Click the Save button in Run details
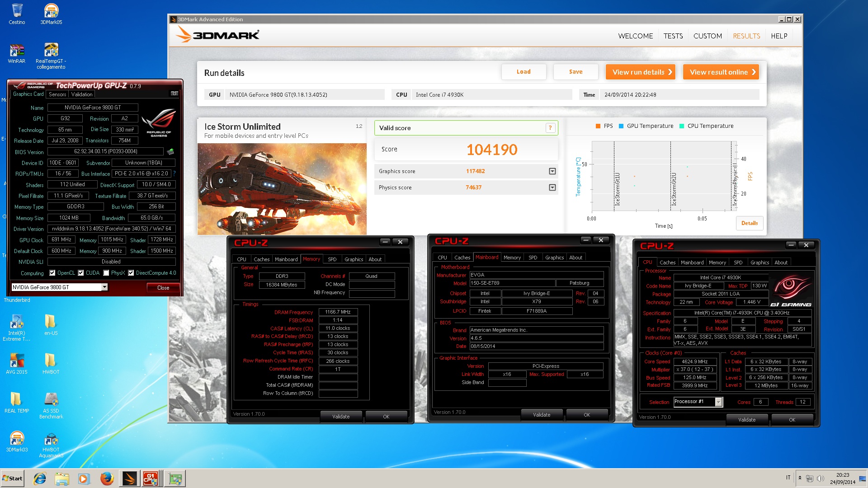 (x=576, y=72)
